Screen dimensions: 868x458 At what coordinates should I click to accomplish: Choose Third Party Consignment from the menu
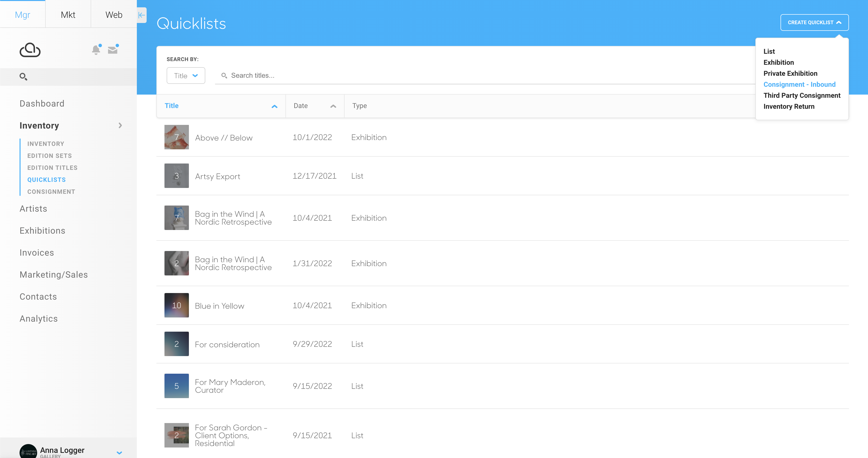tap(802, 95)
